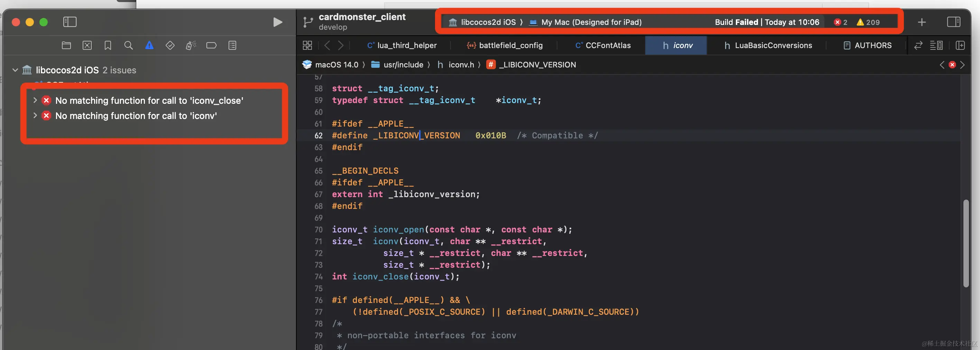The height and width of the screenshot is (350, 980).
Task: Open the Library with the plus button
Action: coord(922,22)
